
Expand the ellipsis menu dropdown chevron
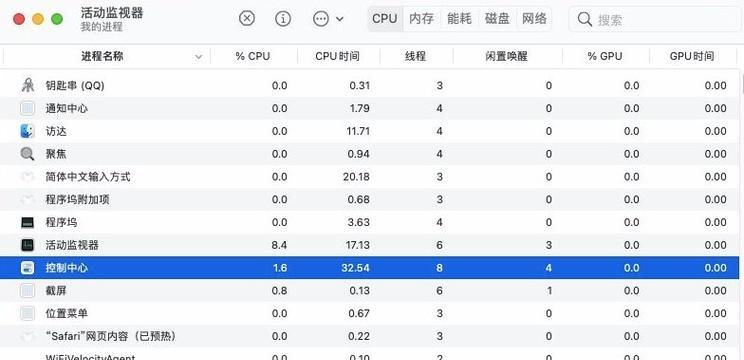(x=340, y=19)
